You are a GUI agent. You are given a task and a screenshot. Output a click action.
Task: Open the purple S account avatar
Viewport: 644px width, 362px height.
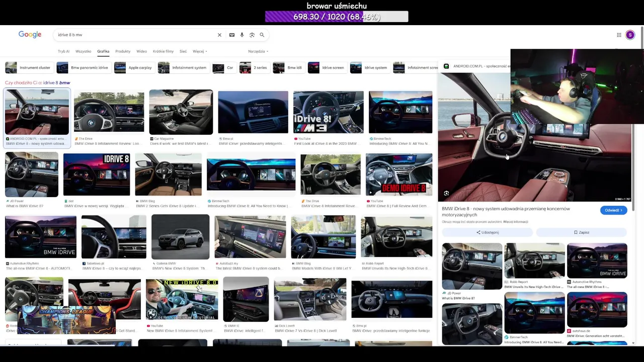[630, 35]
